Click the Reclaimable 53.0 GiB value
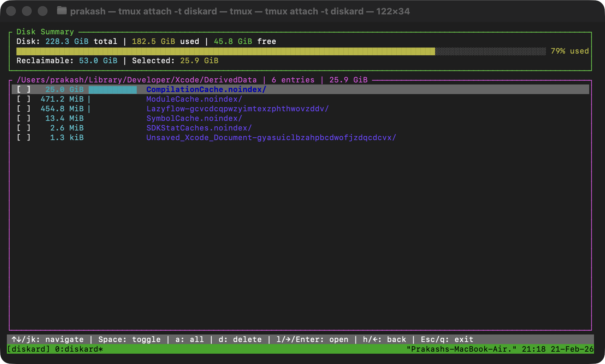 (x=98, y=60)
